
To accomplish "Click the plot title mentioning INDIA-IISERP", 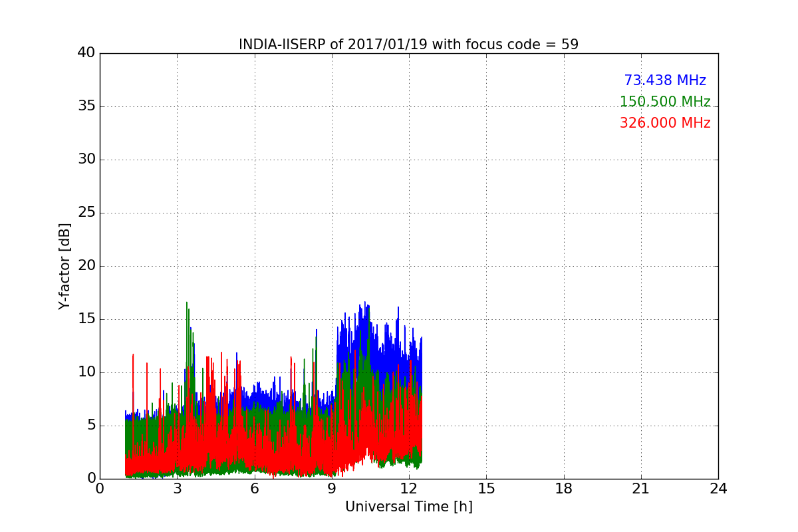I will click(408, 45).
